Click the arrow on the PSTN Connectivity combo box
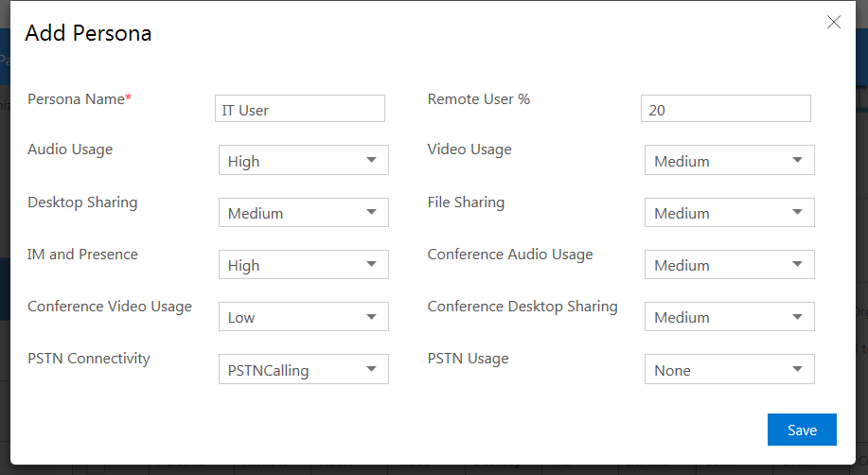 [x=371, y=370]
